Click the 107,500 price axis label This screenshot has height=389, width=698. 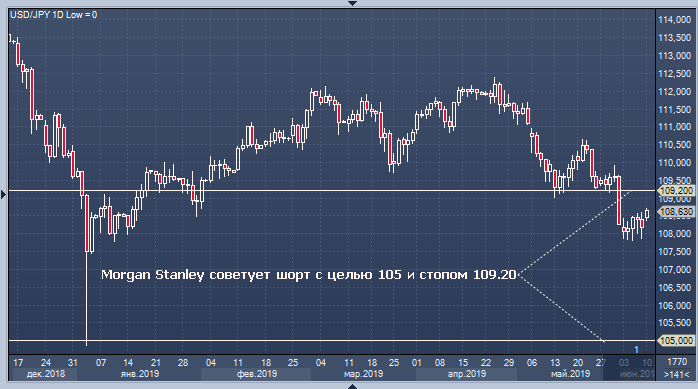coord(675,252)
